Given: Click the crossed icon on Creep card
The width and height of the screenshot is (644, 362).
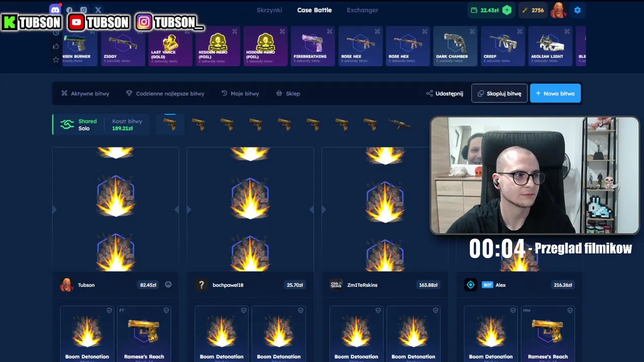Looking at the screenshot, I should click(x=520, y=31).
